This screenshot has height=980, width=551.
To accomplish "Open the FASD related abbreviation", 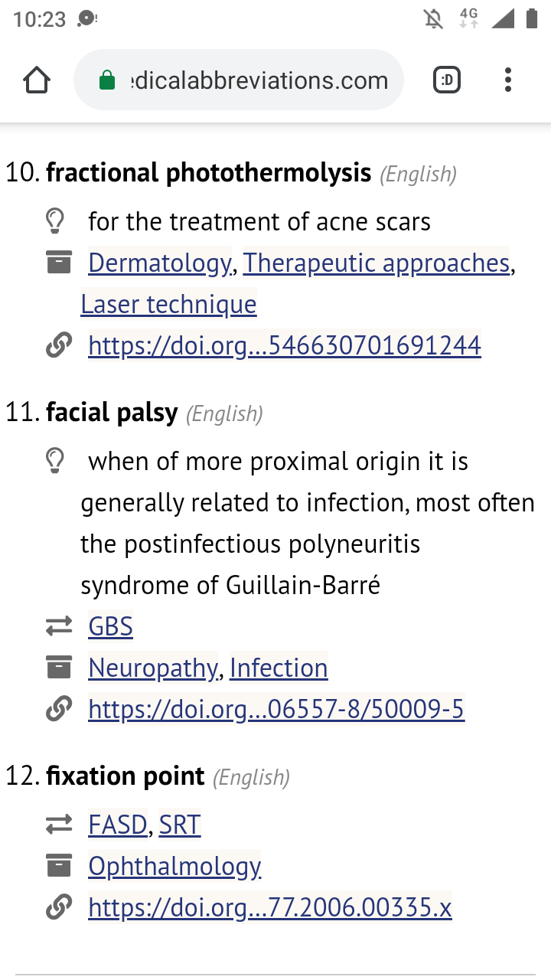I will 118,825.
